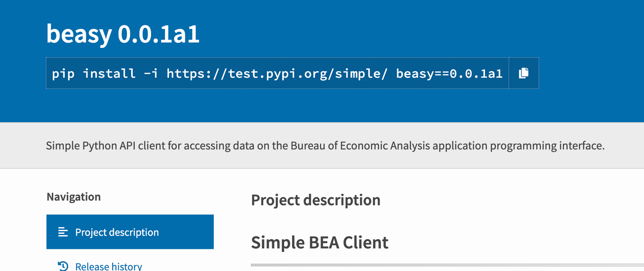The image size is (644, 271).
Task: Click the Release history clock icon
Action: pos(63,266)
